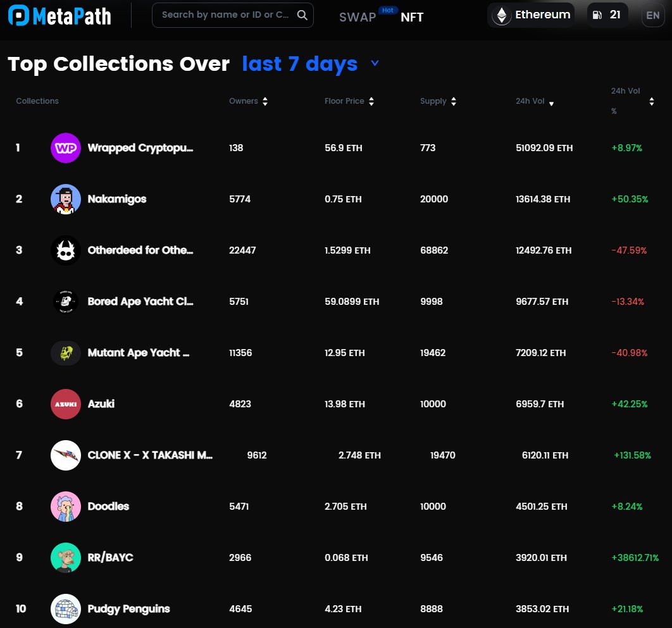Viewport: 672px width, 628px height.
Task: Click the blue chevron beside last 7 days
Action: click(x=375, y=63)
